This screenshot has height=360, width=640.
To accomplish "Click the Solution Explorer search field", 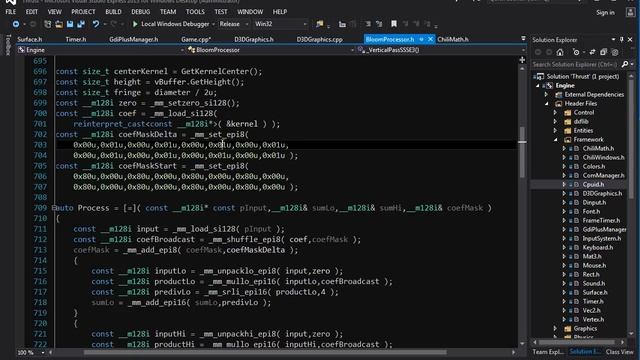I will [x=575, y=64].
